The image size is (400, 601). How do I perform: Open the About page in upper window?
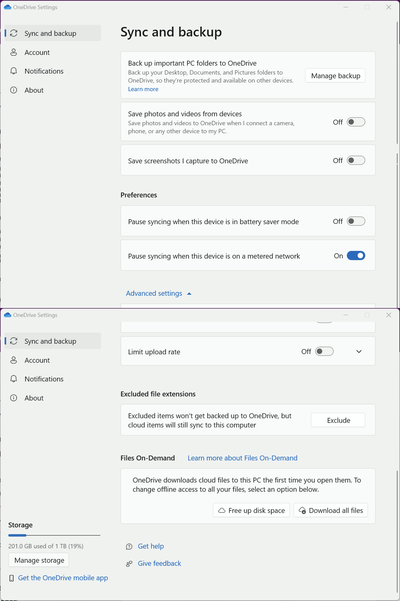click(53, 90)
